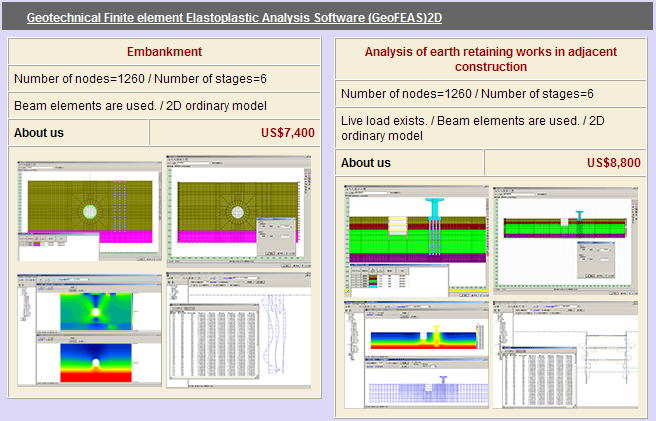Image resolution: width=656 pixels, height=421 pixels.
Task: Open Embankment data table and beam diagram thumbnail
Action: [238, 330]
